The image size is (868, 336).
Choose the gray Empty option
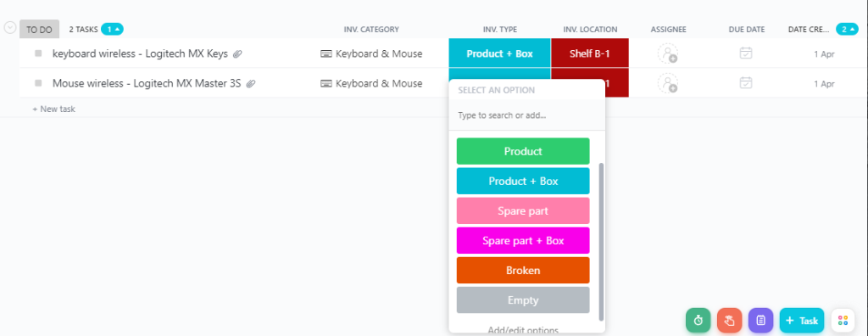point(523,300)
